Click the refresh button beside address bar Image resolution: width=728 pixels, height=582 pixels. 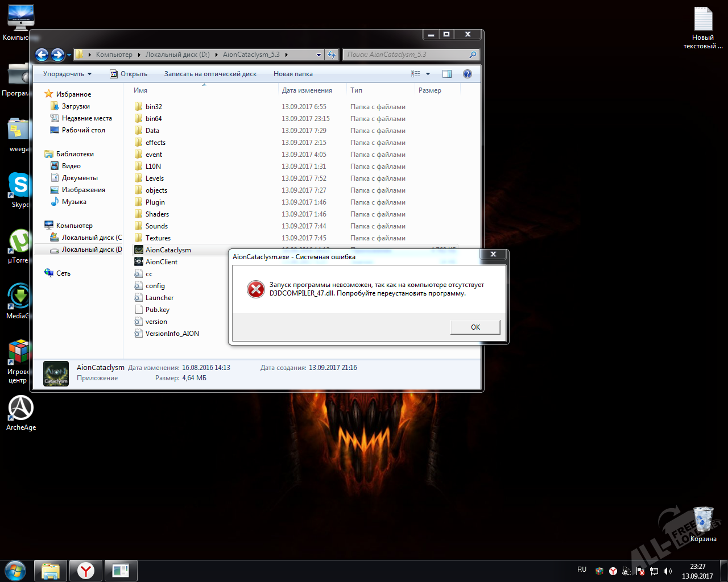point(332,55)
